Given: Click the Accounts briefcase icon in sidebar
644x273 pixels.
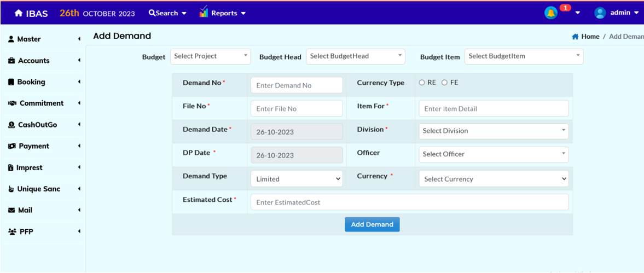Looking at the screenshot, I should [11, 61].
